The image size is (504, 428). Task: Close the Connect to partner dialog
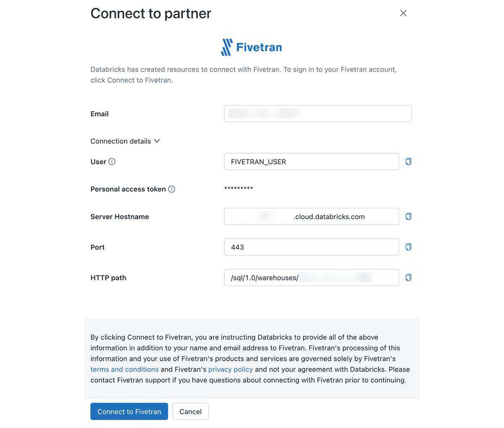tap(403, 13)
